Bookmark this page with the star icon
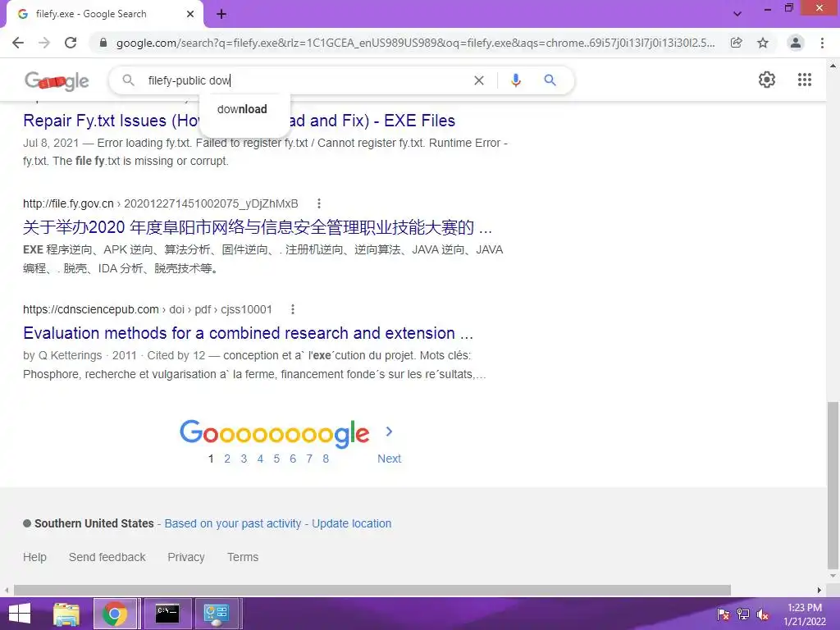This screenshot has width=840, height=630. pos(763,43)
